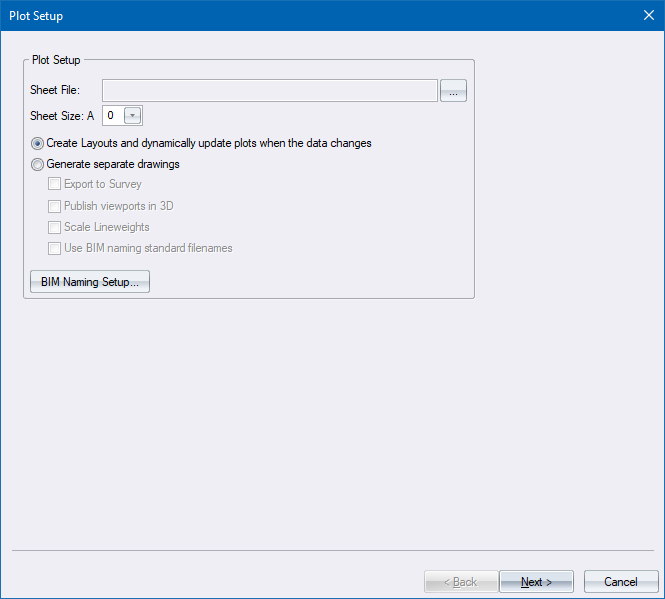Screen dimensions: 665x599
Task: Expand the Sheet Size dropdown arrow
Action: tap(132, 115)
